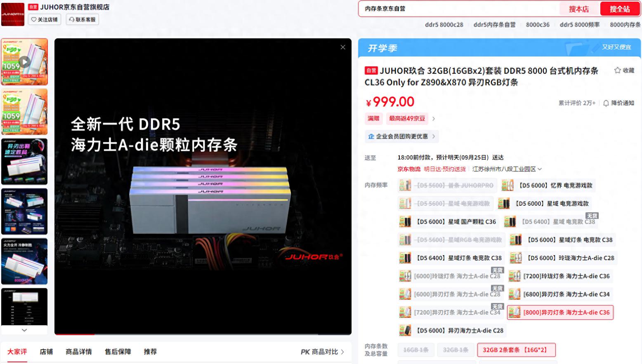Select the second 1059 price thumbnail
Viewport: 642px width, 364px height.
click(25, 112)
